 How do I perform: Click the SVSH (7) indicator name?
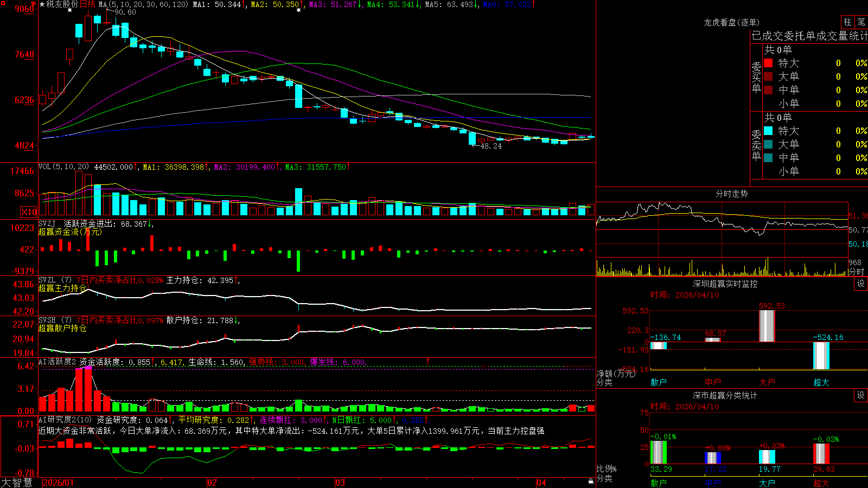tap(55, 320)
